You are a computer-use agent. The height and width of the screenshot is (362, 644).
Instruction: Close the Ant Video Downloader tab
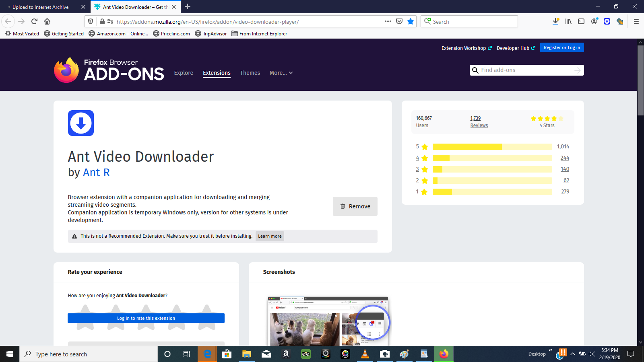click(x=174, y=7)
